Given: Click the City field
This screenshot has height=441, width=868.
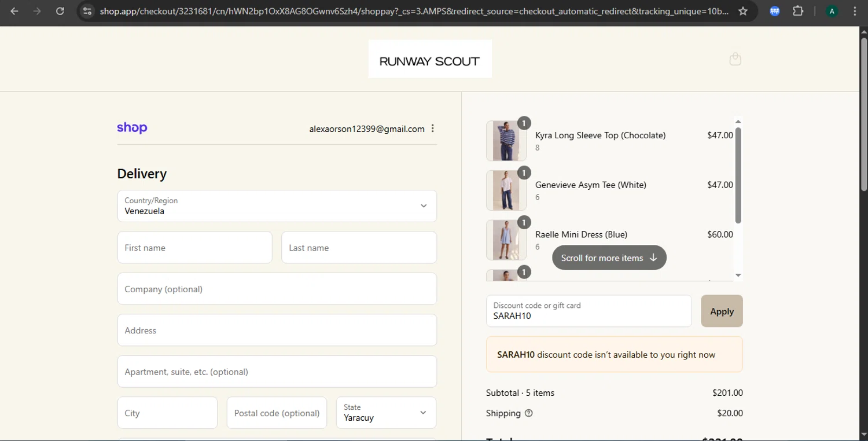Looking at the screenshot, I should (167, 413).
